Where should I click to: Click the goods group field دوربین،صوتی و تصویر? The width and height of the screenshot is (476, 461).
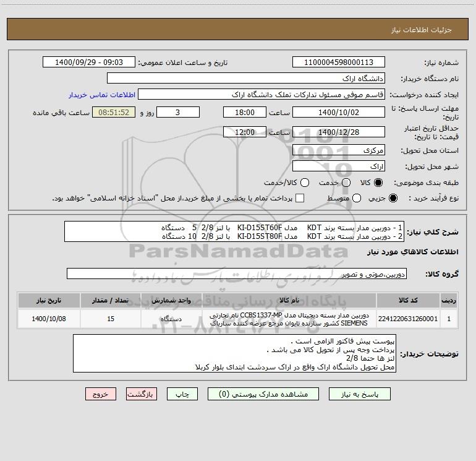pyautogui.click(x=237, y=274)
